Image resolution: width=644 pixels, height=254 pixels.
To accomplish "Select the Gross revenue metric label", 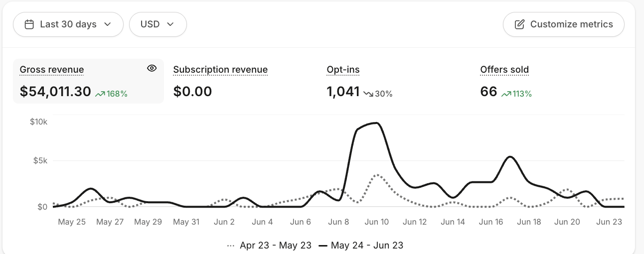I will (x=52, y=70).
